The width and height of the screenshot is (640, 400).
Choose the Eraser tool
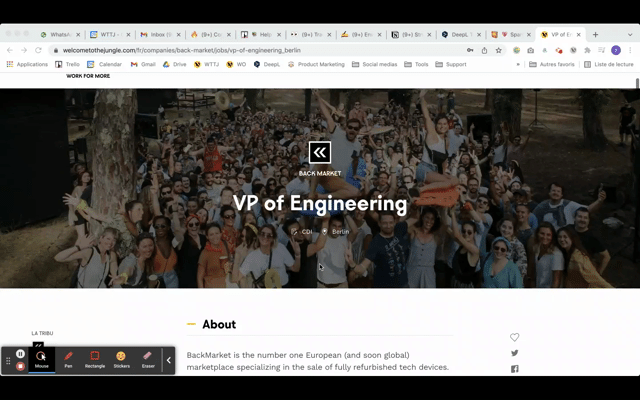148,359
